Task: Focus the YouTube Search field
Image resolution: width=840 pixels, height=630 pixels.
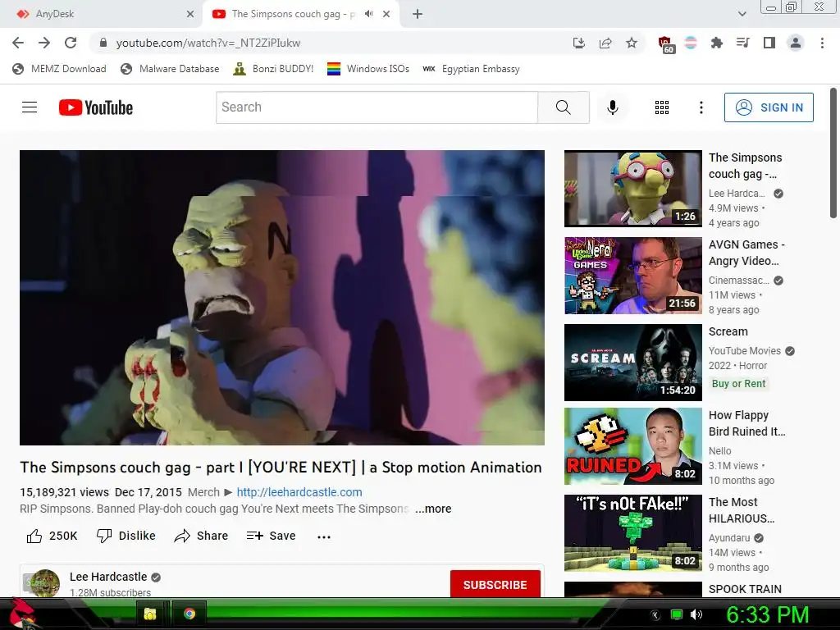Action: point(377,107)
